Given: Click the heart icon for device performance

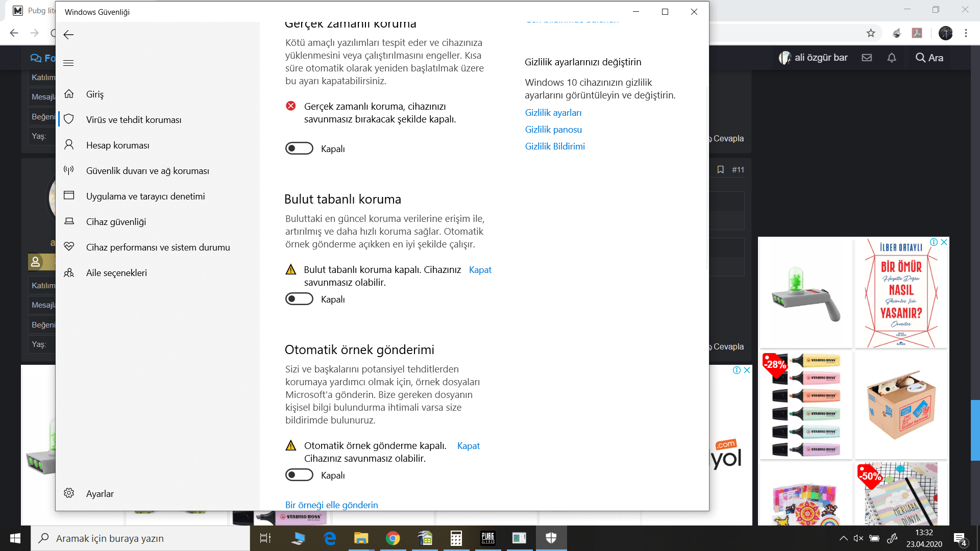Looking at the screenshot, I should tap(69, 247).
